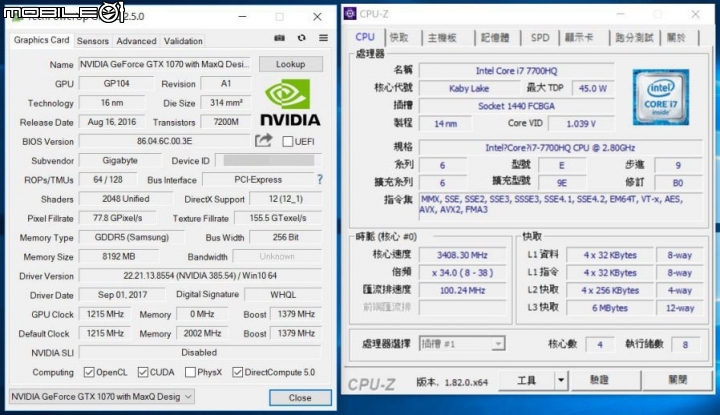The image size is (720, 415).
Task: Open the 快取 (cache) tab in CPU-Z
Action: (x=399, y=38)
